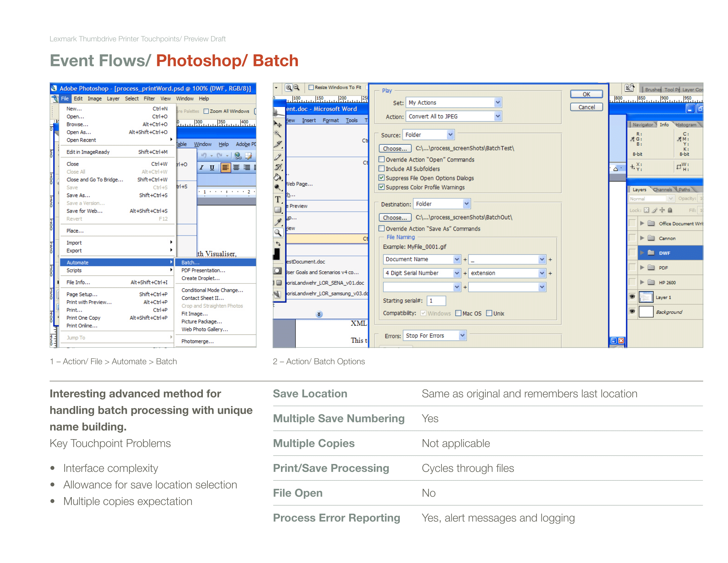Select the History Brush tool

[278, 167]
